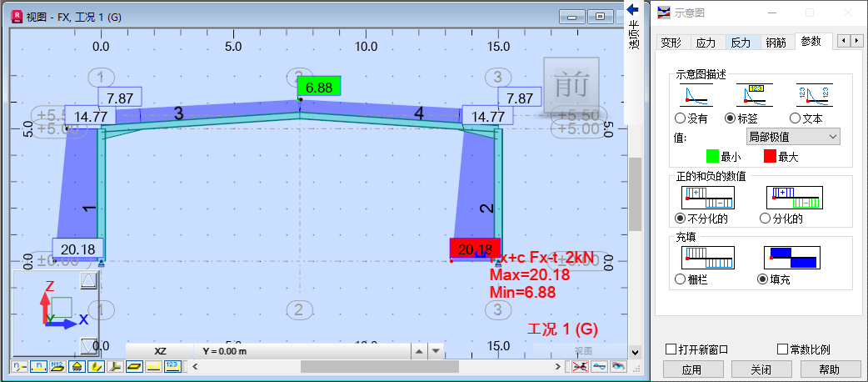Toggle local systems display icon
Viewport: 868px width, 382px height.
click(x=115, y=366)
